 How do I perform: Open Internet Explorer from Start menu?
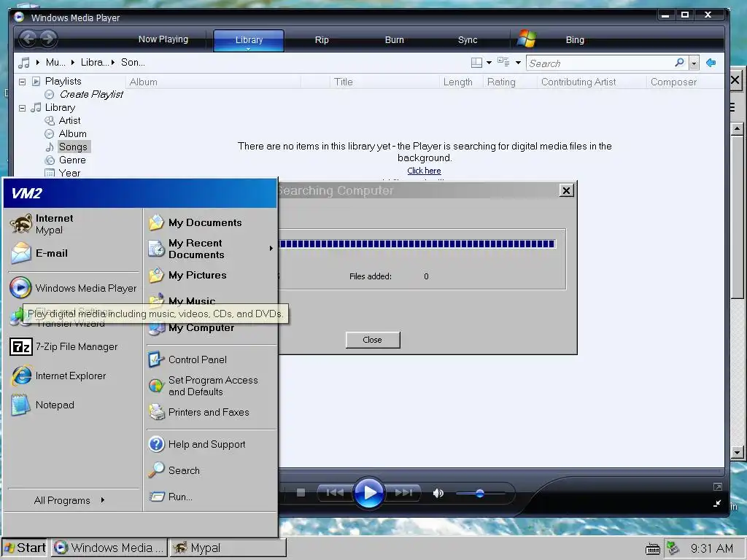(74, 376)
